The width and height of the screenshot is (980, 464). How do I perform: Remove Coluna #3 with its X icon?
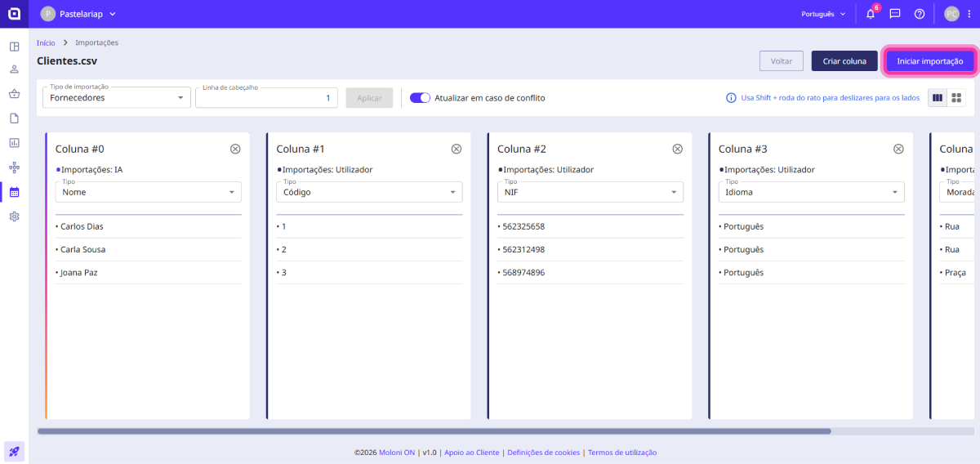pyautogui.click(x=898, y=149)
